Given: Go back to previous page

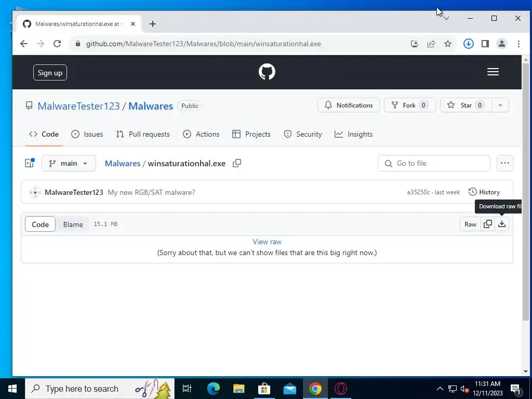Looking at the screenshot, I should 24,44.
